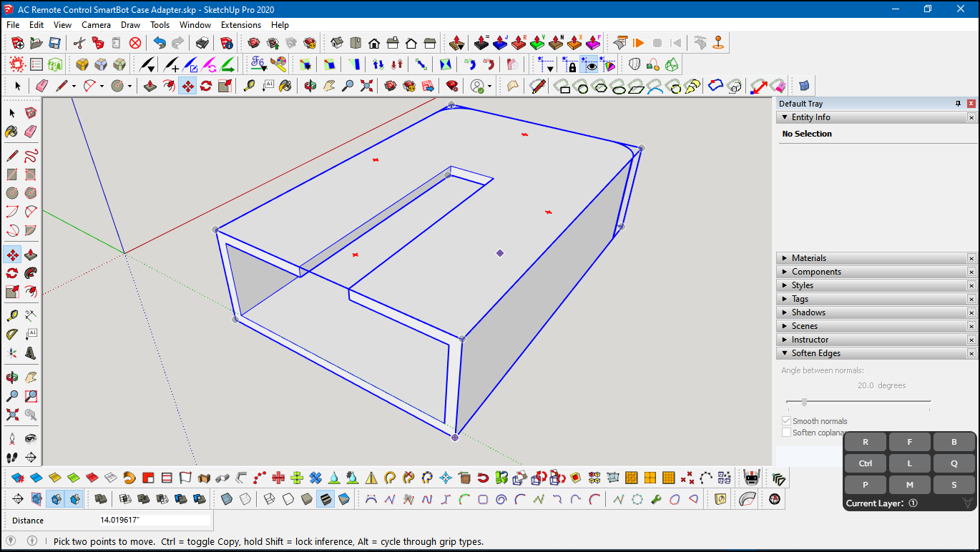This screenshot has width=980, height=552.
Task: Expand the Materials panel
Action: tap(783, 258)
